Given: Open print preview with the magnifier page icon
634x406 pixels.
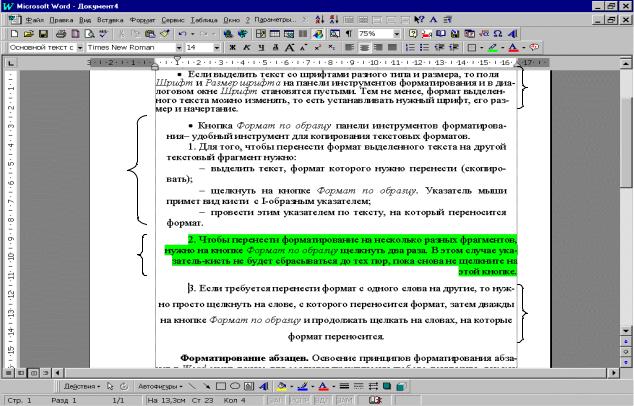Looking at the screenshot, I should tap(89, 34).
